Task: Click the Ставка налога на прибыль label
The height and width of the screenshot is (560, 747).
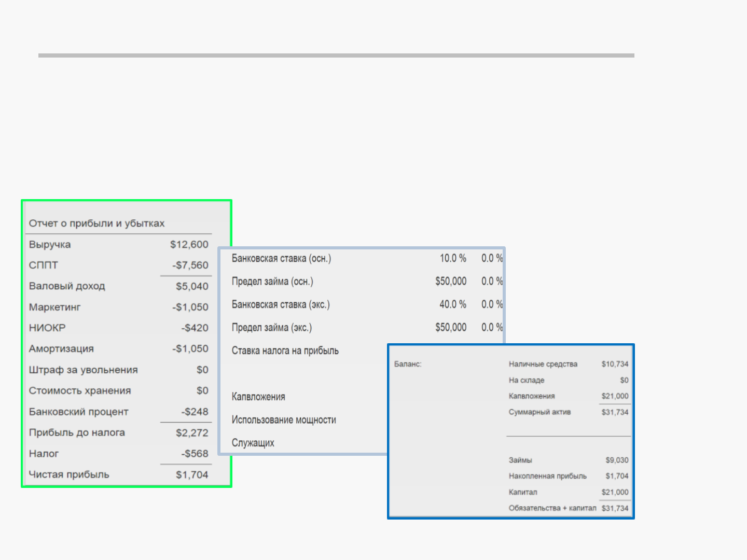Action: (x=285, y=351)
